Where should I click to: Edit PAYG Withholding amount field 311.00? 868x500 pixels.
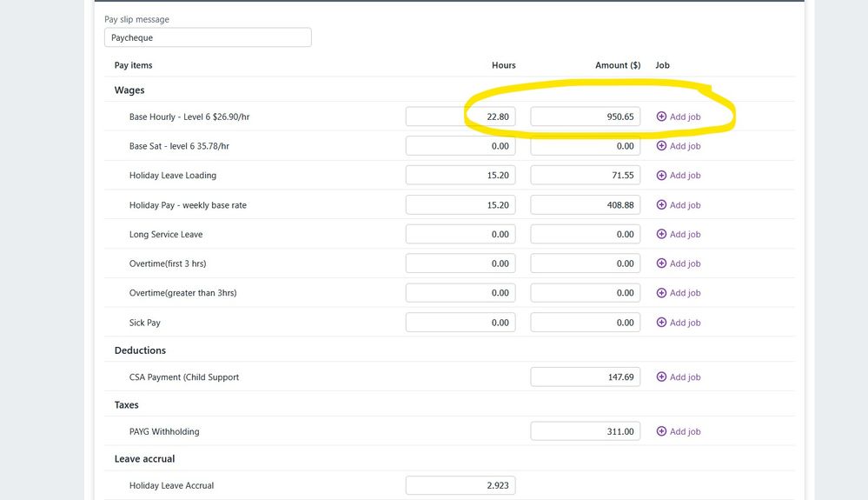[x=585, y=431]
